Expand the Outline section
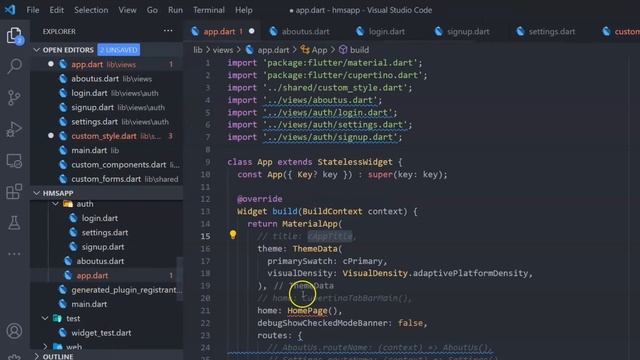Image resolution: width=640 pixels, height=360 pixels. [x=37, y=356]
